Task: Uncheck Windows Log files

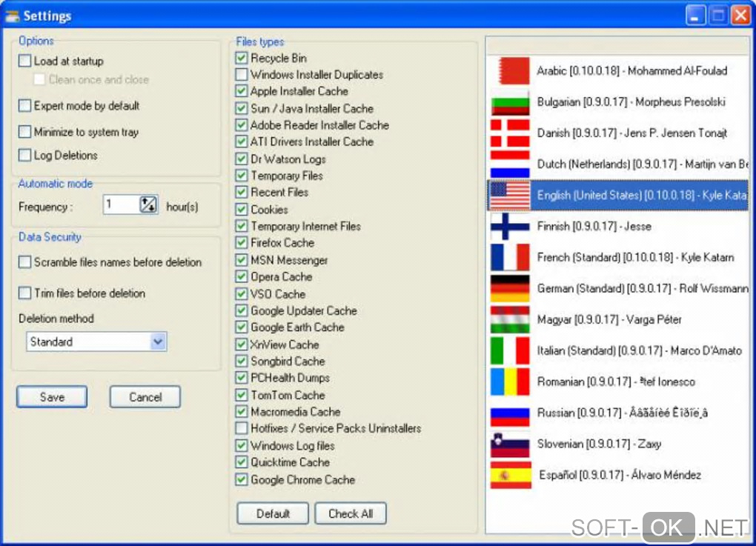Action: 242,445
